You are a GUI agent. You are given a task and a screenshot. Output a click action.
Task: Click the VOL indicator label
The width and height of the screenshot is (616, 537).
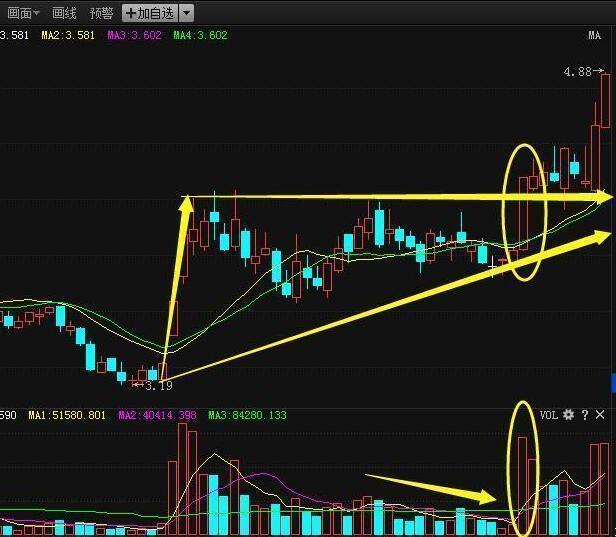pos(548,415)
